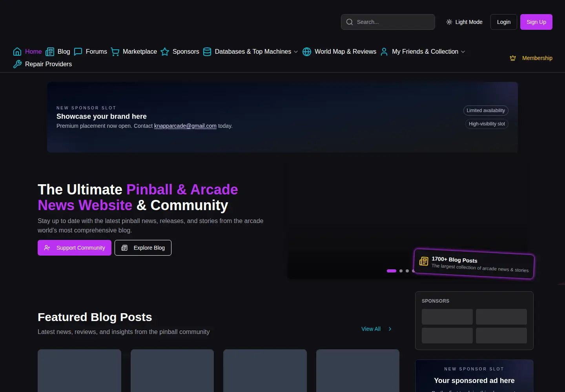The width and height of the screenshot is (565, 392).
Task: Click the Marketplace shopping cart icon
Action: pyautogui.click(x=115, y=52)
